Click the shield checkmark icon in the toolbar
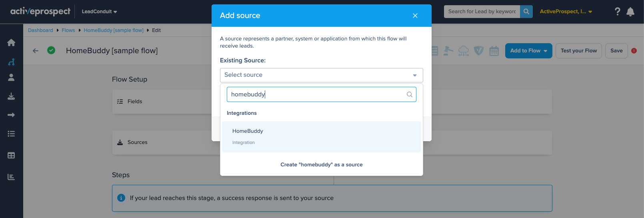Viewport: 644px width, 218px height. [479, 51]
